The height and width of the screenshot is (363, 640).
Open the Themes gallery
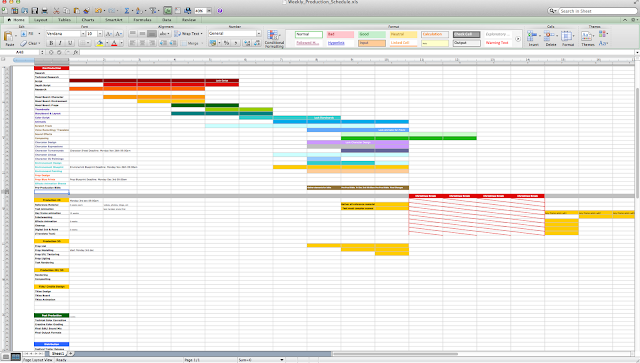pyautogui.click(x=588, y=38)
